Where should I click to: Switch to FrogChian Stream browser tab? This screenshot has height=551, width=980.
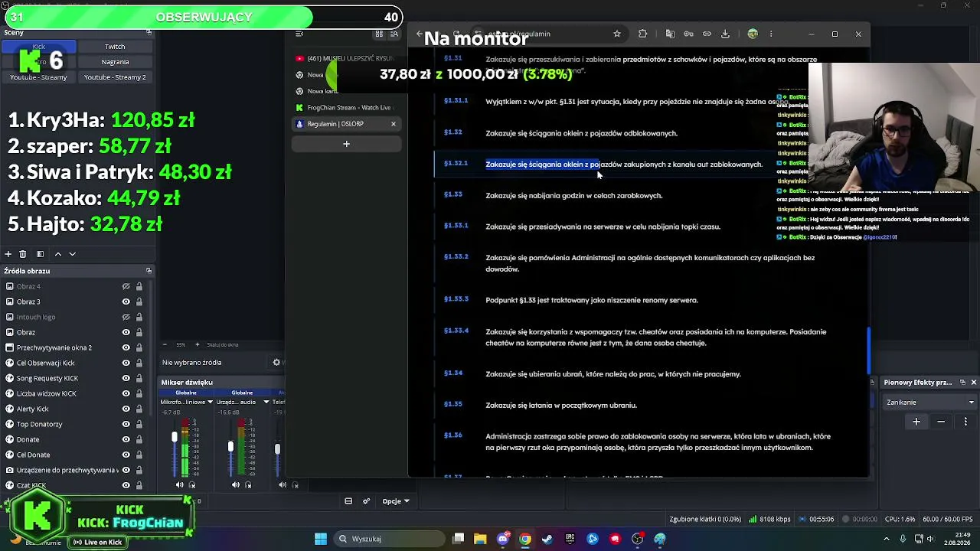pos(346,108)
